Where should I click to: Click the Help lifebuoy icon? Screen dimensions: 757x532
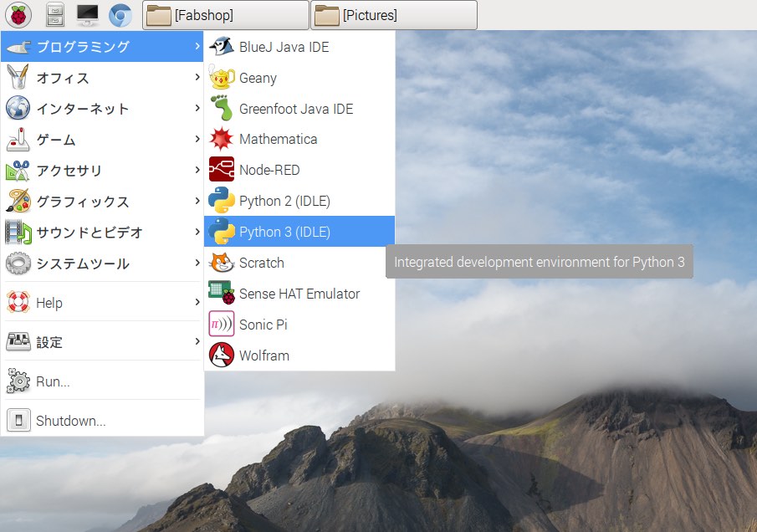pos(18,302)
